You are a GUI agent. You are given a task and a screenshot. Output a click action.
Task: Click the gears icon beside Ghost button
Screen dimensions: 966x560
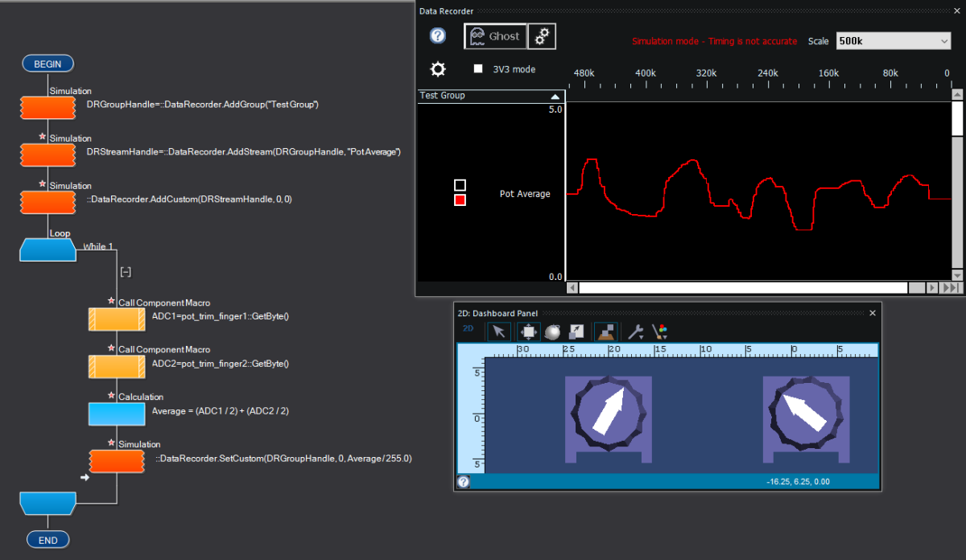click(541, 35)
